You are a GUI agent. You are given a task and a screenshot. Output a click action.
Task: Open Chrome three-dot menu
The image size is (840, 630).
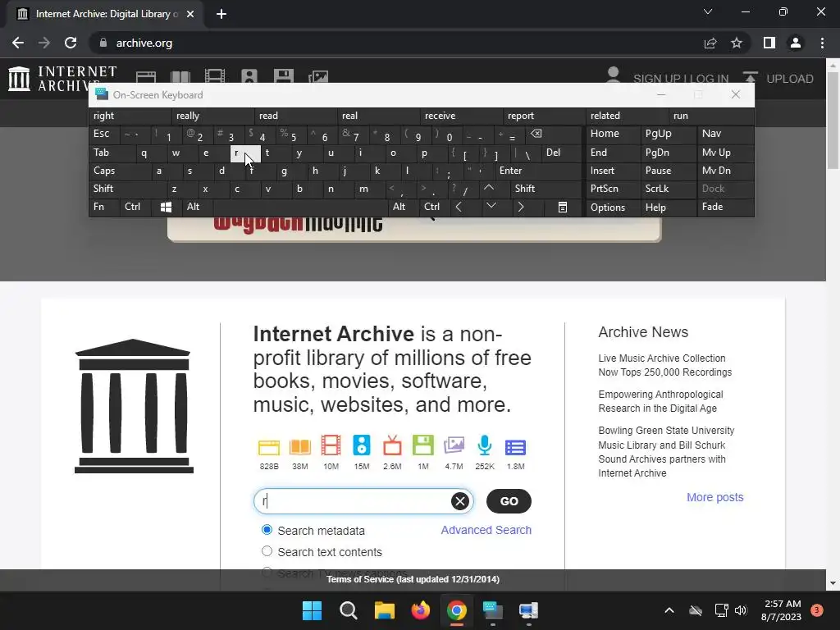pyautogui.click(x=822, y=43)
